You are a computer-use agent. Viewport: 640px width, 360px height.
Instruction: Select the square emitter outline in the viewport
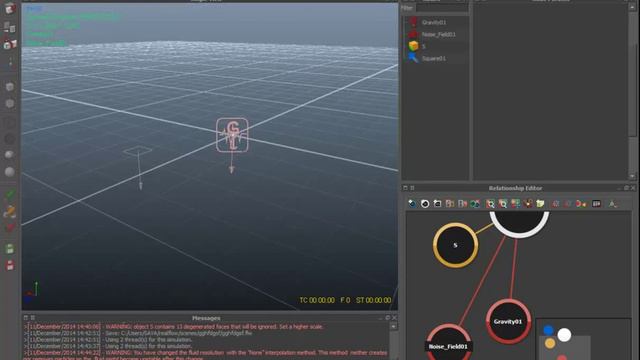click(x=138, y=151)
